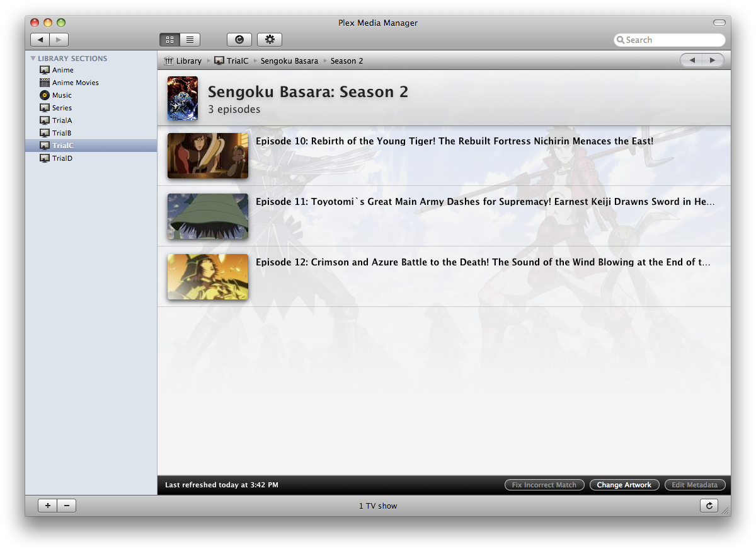Screen dimensions: 756x551
Task: Click the magnifier icon in Search
Action: coord(621,40)
